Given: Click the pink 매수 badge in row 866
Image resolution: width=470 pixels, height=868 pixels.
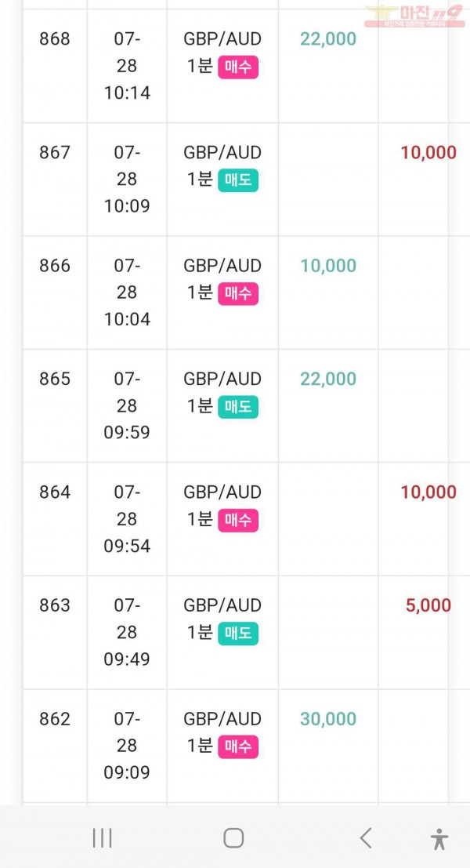Looking at the screenshot, I should point(238,294).
